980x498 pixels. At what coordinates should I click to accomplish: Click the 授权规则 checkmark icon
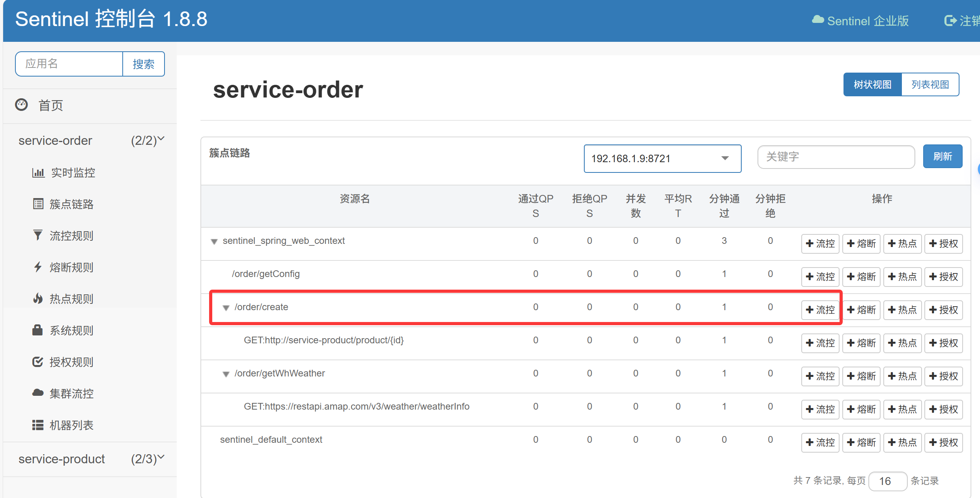tap(37, 361)
